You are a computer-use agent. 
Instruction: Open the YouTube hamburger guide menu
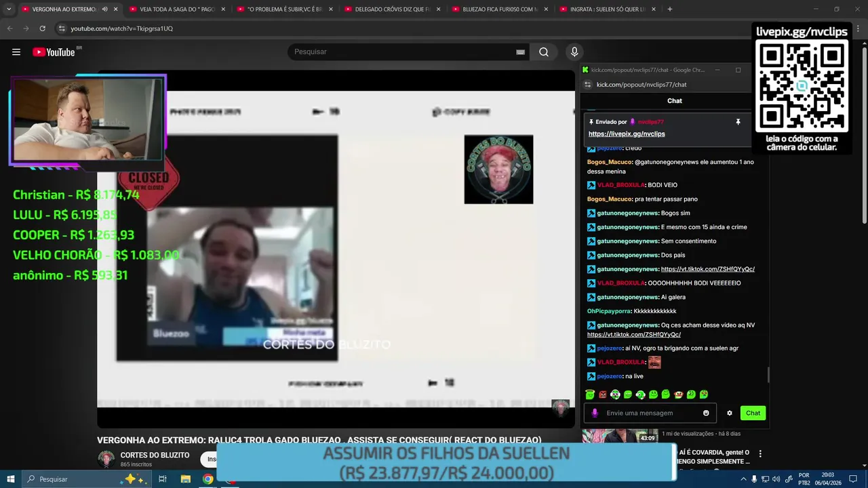(x=16, y=52)
